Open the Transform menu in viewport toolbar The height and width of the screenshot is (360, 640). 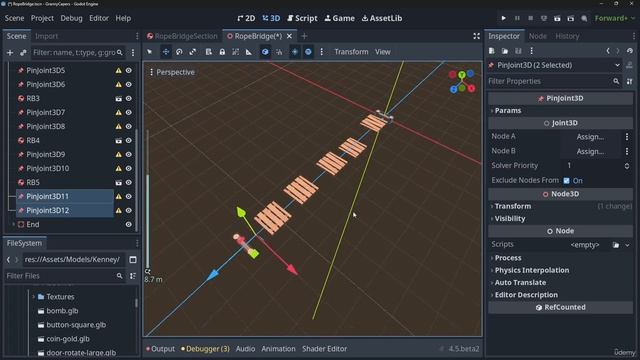tap(351, 52)
